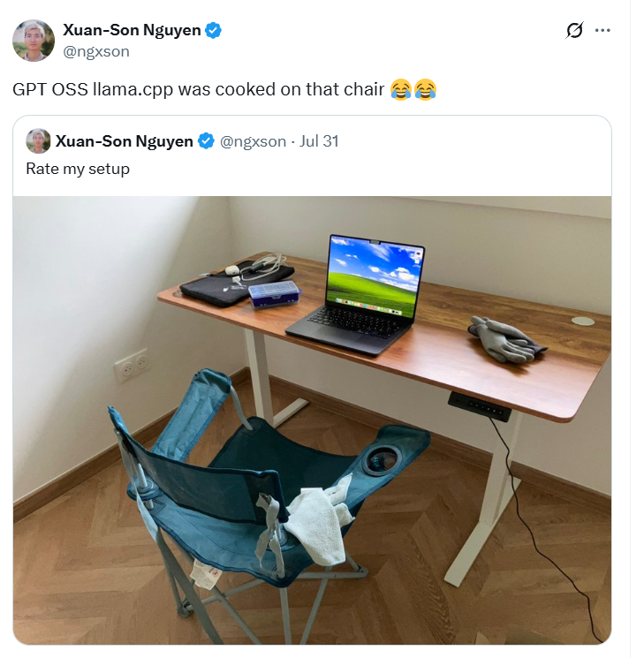
Task: Open the @ngxson handle under author name
Action: pos(96,51)
